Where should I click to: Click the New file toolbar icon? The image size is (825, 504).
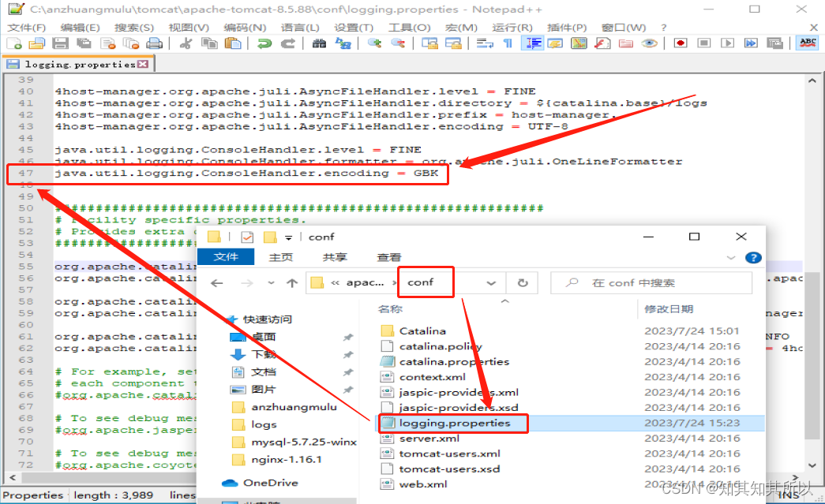pyautogui.click(x=14, y=43)
